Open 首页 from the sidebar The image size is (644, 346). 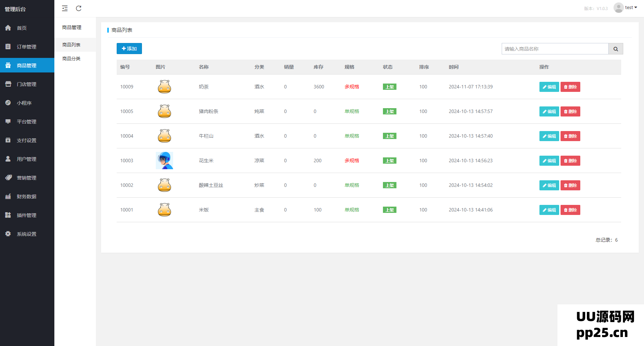(21, 28)
